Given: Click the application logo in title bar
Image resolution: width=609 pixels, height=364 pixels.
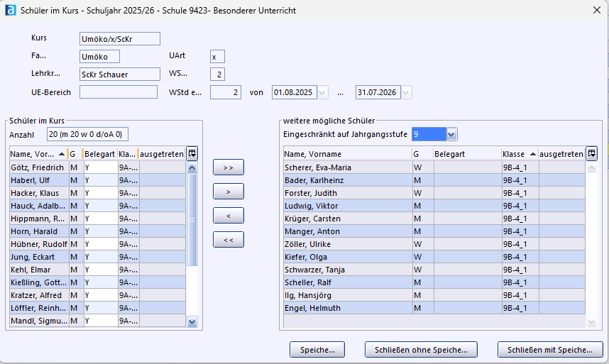Looking at the screenshot, I should pos(11,10).
